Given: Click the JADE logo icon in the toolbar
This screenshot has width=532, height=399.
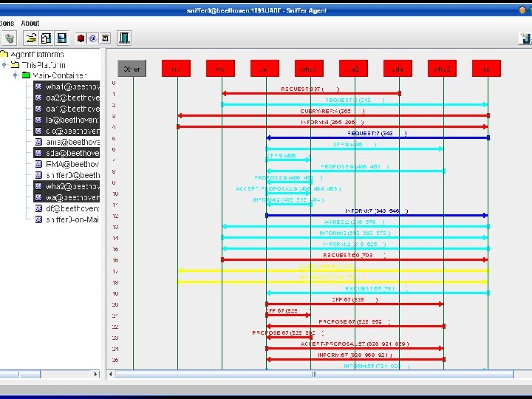Looking at the screenshot, I should point(525,38).
